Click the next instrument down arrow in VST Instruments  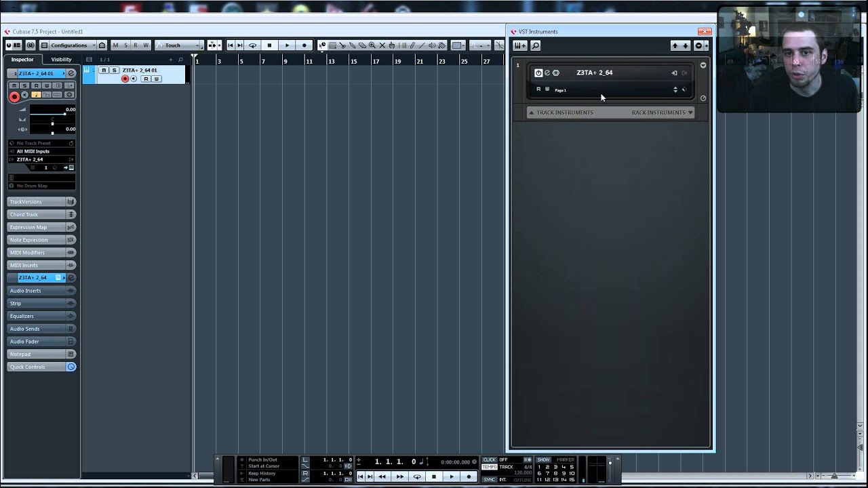coord(686,45)
